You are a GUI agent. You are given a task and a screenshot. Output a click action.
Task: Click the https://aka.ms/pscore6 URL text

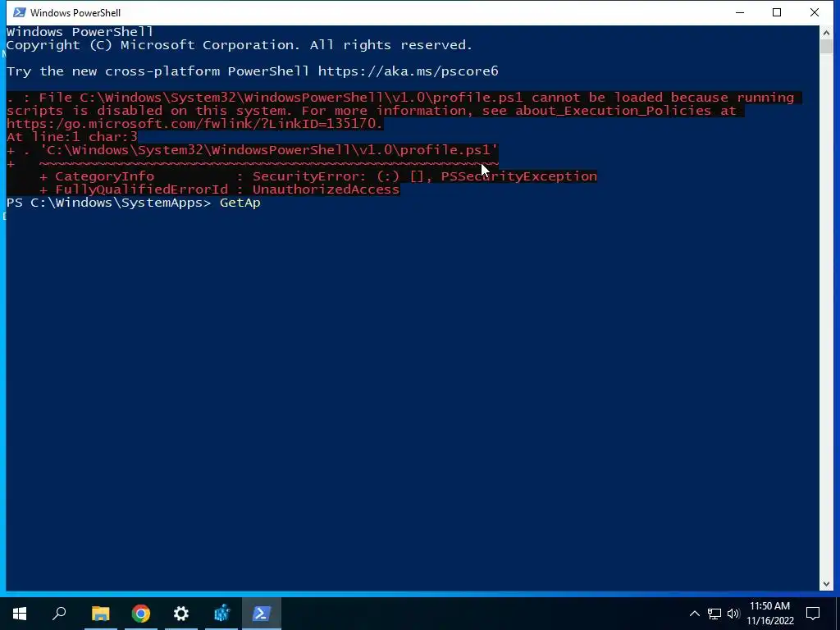click(409, 71)
